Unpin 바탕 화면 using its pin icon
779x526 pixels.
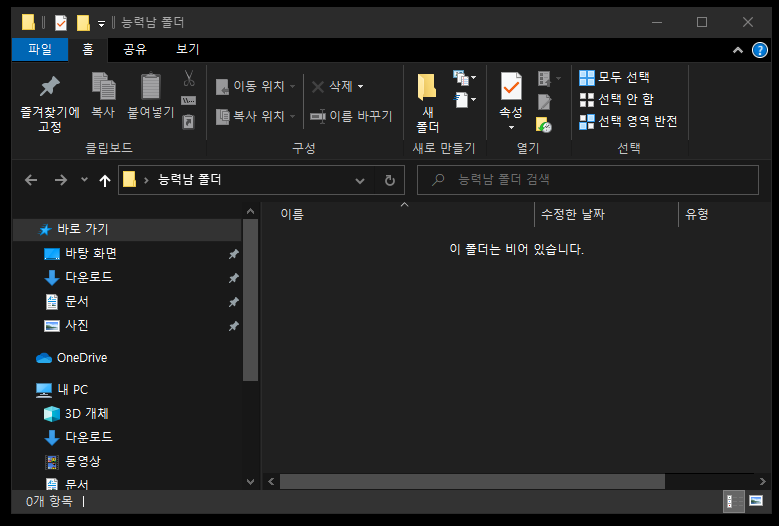pos(234,254)
